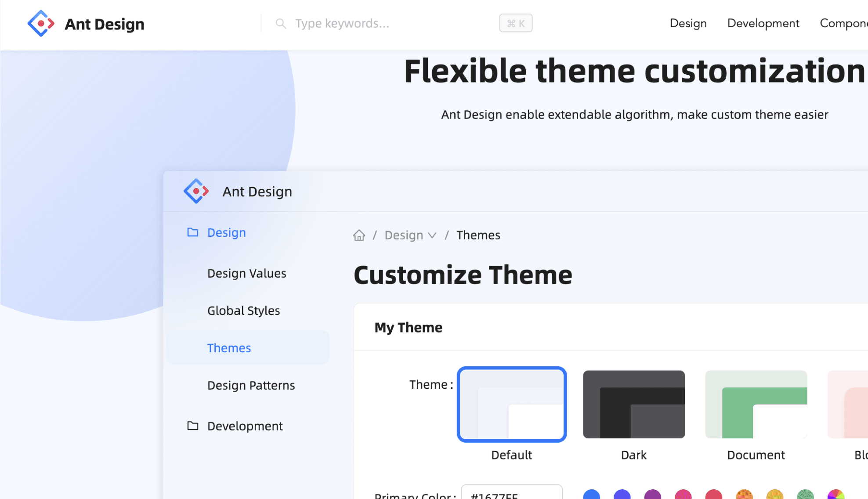
Task: Expand the Development sidebar group
Action: pyautogui.click(x=245, y=426)
